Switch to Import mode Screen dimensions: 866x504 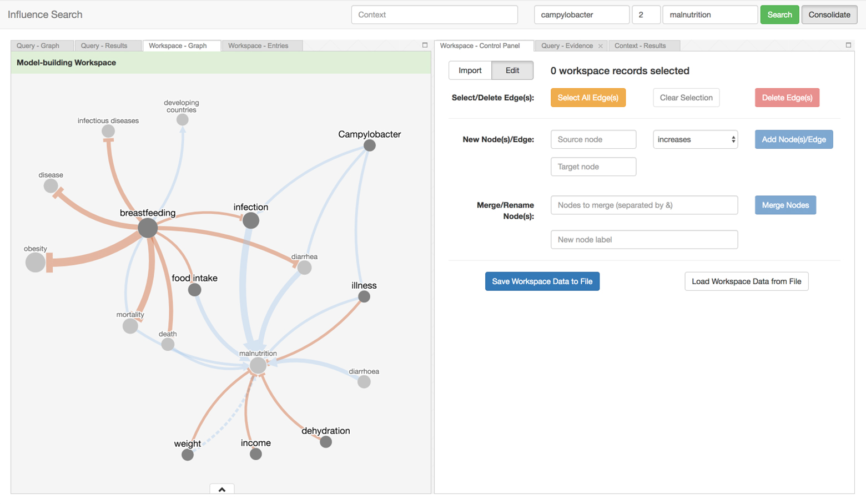point(470,70)
